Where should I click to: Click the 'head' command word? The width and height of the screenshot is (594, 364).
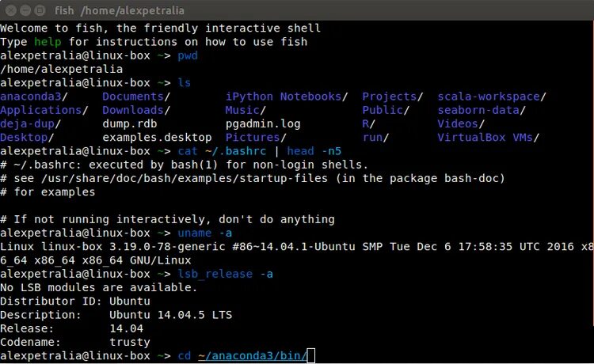point(300,151)
